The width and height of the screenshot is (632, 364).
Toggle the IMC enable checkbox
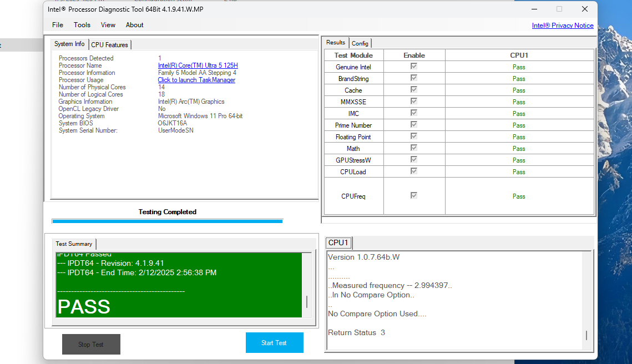coord(413,113)
